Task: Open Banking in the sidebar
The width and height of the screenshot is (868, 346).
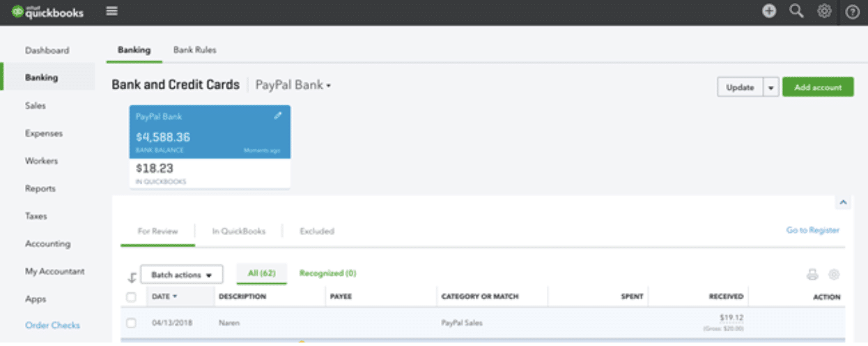Action: pyautogui.click(x=47, y=77)
